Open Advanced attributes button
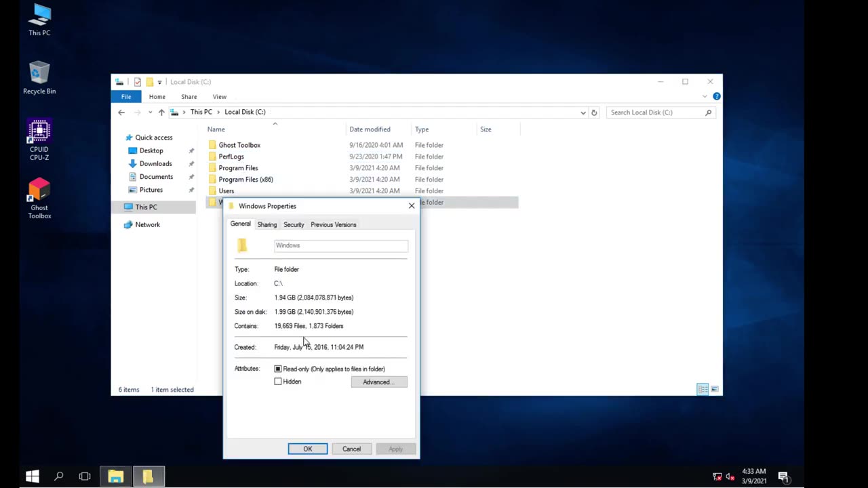This screenshot has width=868, height=488. click(379, 382)
